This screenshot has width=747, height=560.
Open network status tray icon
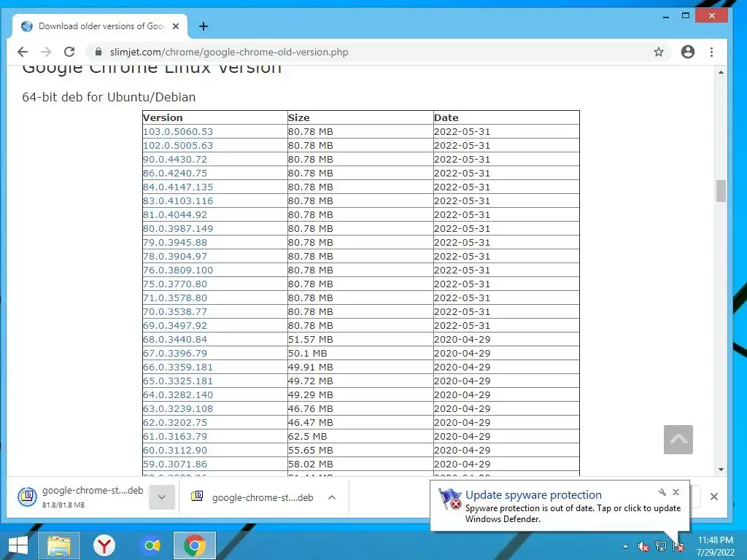click(661, 546)
